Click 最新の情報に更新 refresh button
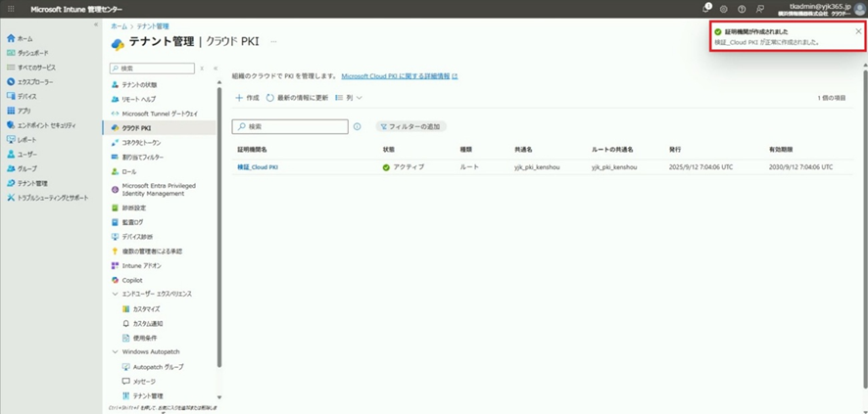 [x=297, y=98]
